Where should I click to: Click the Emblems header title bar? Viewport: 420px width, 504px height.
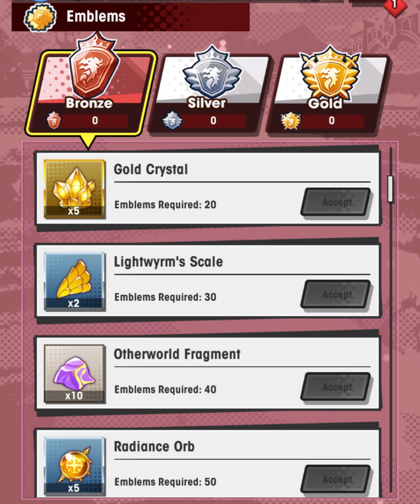coord(131,16)
